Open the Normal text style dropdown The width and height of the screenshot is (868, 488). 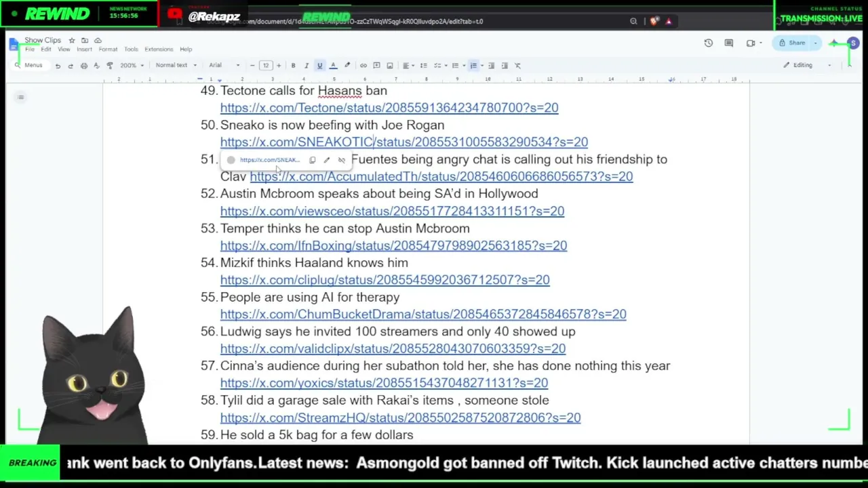[x=176, y=66]
